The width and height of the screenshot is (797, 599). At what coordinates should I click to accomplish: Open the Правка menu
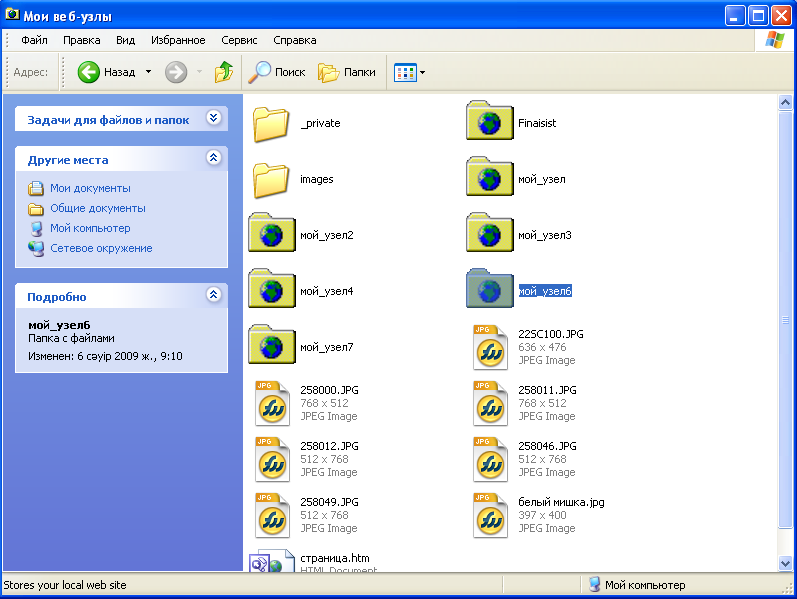(81, 40)
